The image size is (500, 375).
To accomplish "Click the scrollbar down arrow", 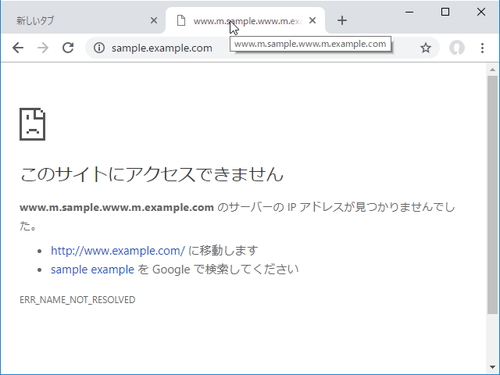I will pyautogui.click(x=493, y=367).
